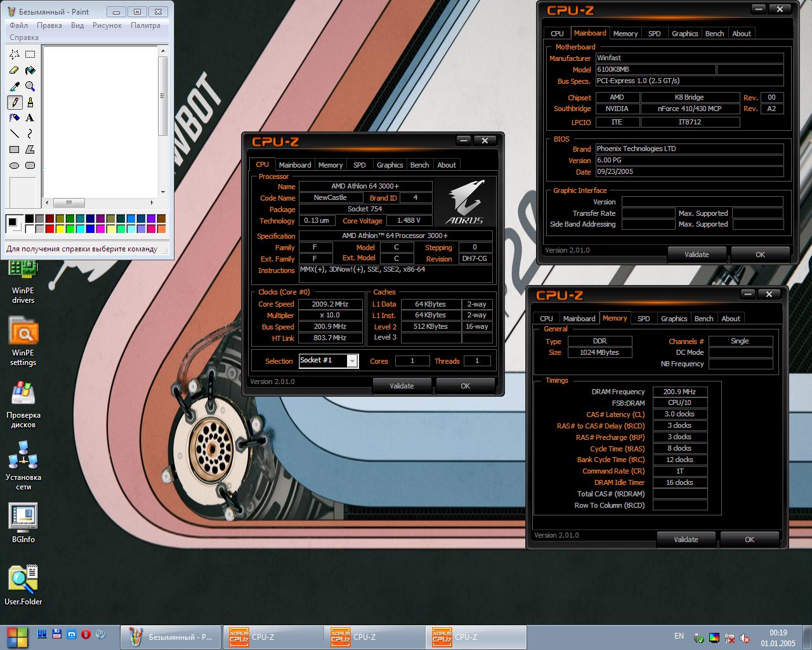Image resolution: width=812 pixels, height=650 pixels.
Task: Click OK in the CPU window
Action: coord(465,386)
